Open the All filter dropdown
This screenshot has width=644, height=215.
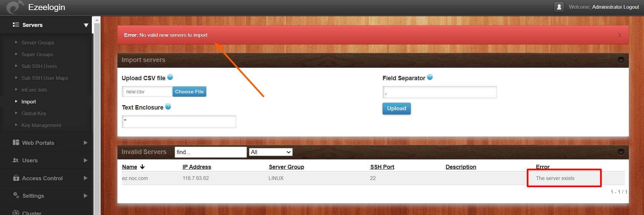271,152
